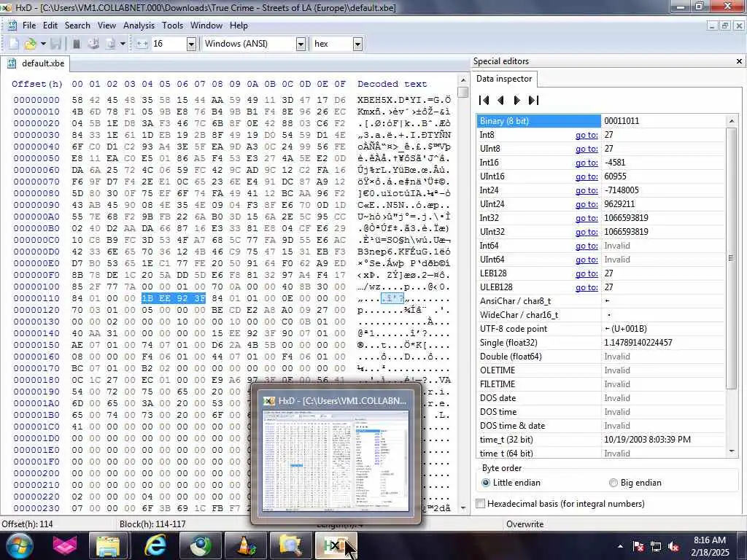
Task: Open the Edit menu
Action: point(50,26)
